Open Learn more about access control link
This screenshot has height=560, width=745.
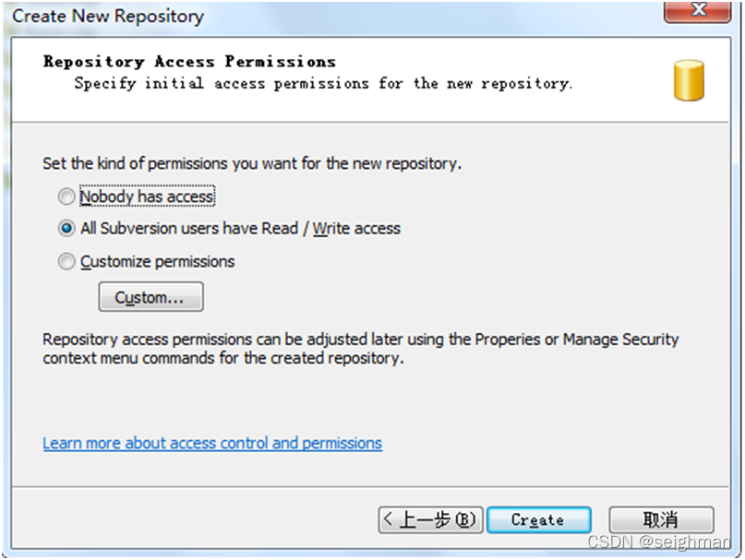212,443
